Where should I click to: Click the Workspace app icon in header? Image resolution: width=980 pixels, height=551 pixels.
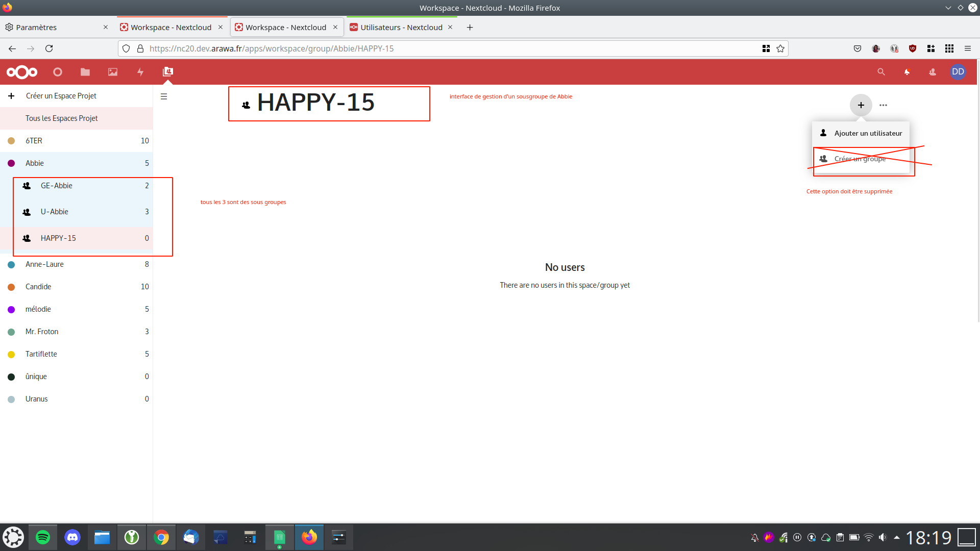point(168,72)
